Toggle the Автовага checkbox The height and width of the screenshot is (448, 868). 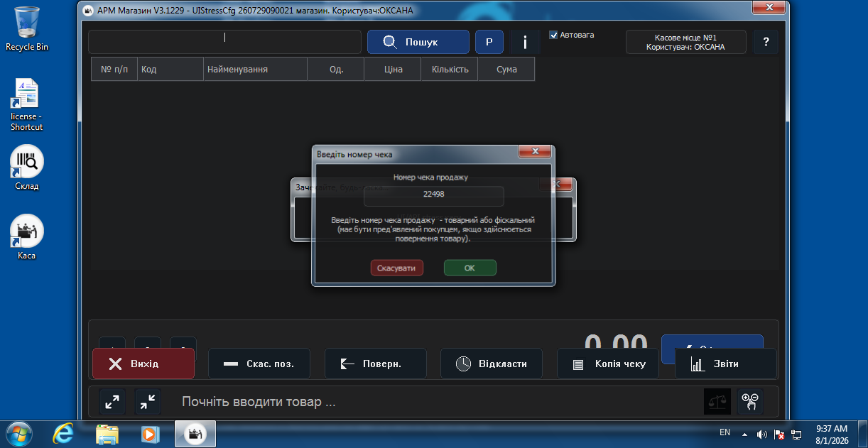tap(553, 35)
